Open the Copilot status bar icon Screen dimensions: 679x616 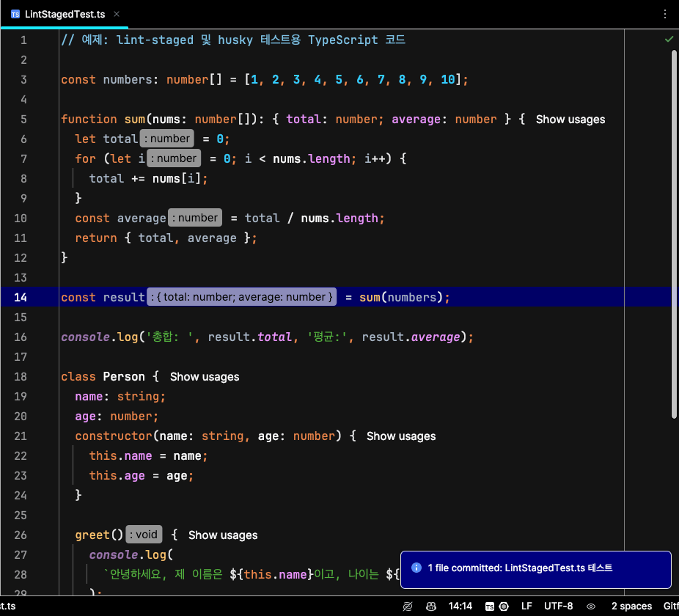coord(432,606)
